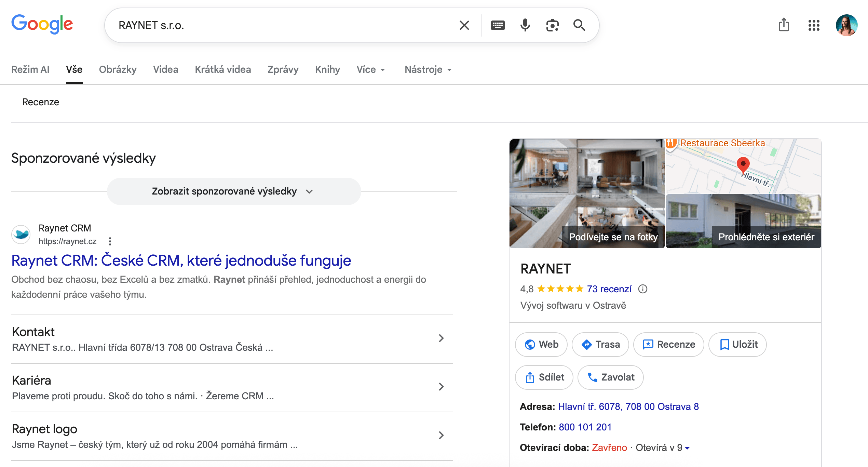868x467 pixels.
Task: Click the RAYNET business title
Action: click(x=545, y=269)
